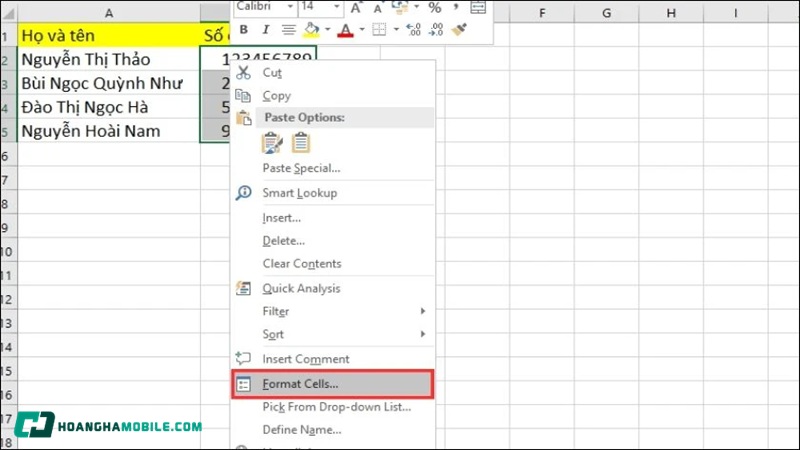The width and height of the screenshot is (800, 450).
Task: Click Decrease Decimal icon
Action: click(436, 30)
